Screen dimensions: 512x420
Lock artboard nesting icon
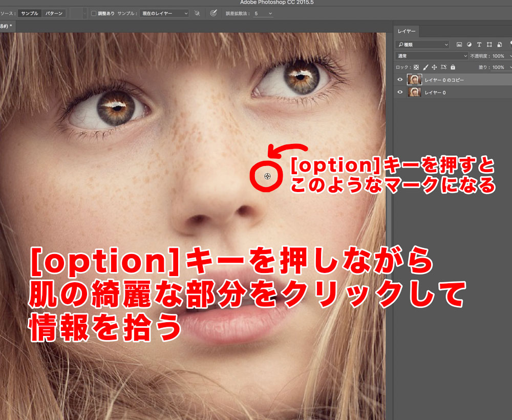click(443, 67)
